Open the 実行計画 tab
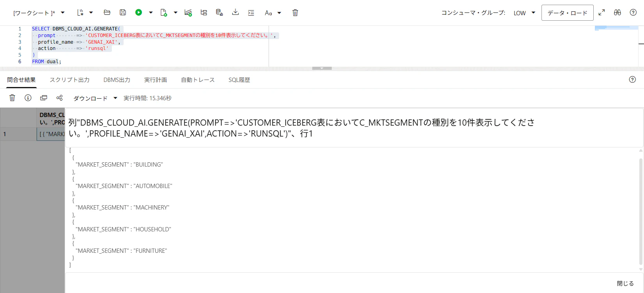The width and height of the screenshot is (644, 293). pos(156,80)
